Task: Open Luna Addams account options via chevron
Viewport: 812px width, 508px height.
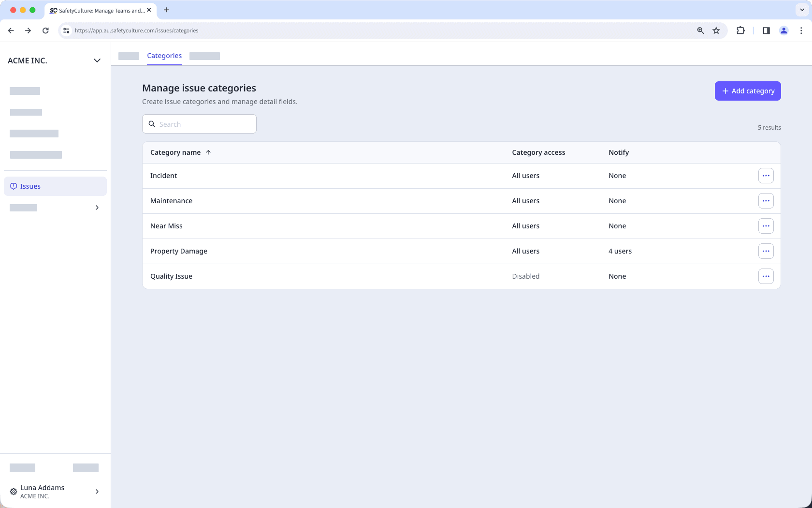Action: coord(97,492)
